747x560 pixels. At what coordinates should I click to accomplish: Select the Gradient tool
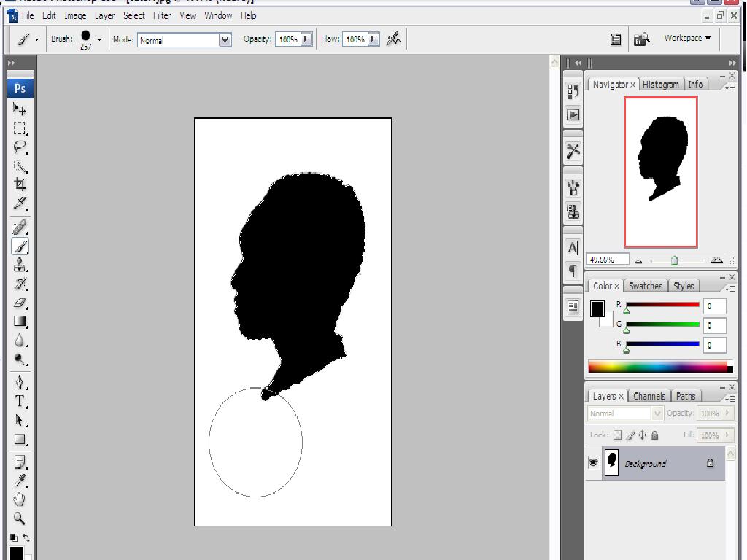20,322
